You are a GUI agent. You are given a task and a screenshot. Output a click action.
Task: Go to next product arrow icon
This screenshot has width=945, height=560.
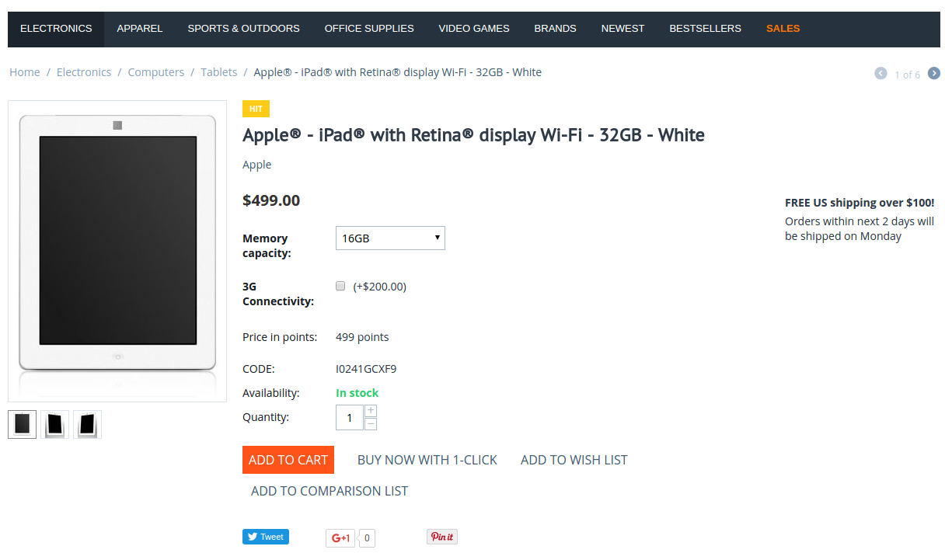pos(934,73)
